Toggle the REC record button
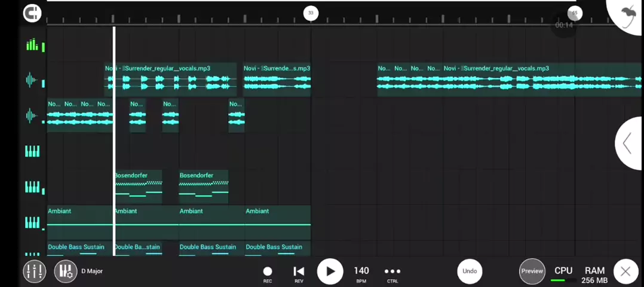 point(268,272)
